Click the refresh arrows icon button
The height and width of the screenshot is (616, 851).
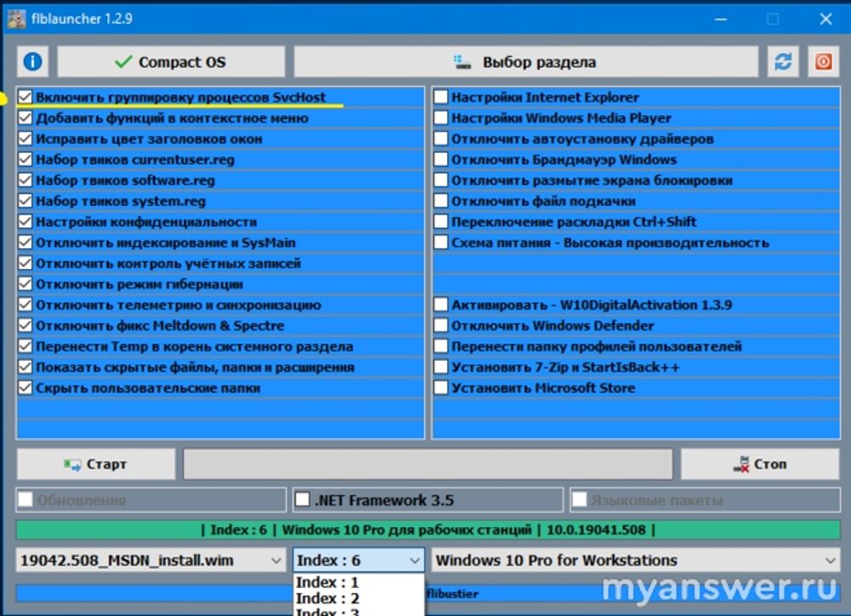[x=782, y=62]
